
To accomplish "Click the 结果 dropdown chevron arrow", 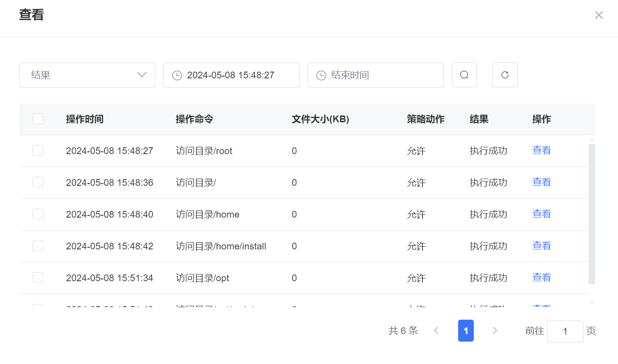I will click(142, 75).
